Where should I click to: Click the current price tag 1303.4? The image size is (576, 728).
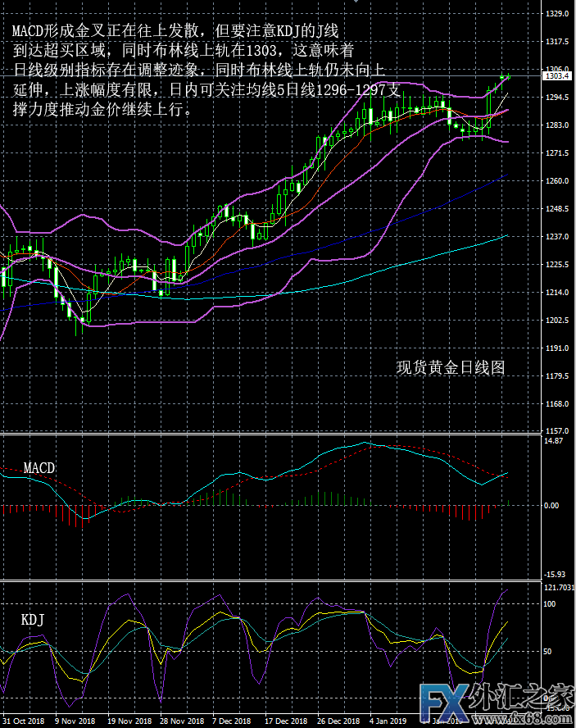pos(558,76)
